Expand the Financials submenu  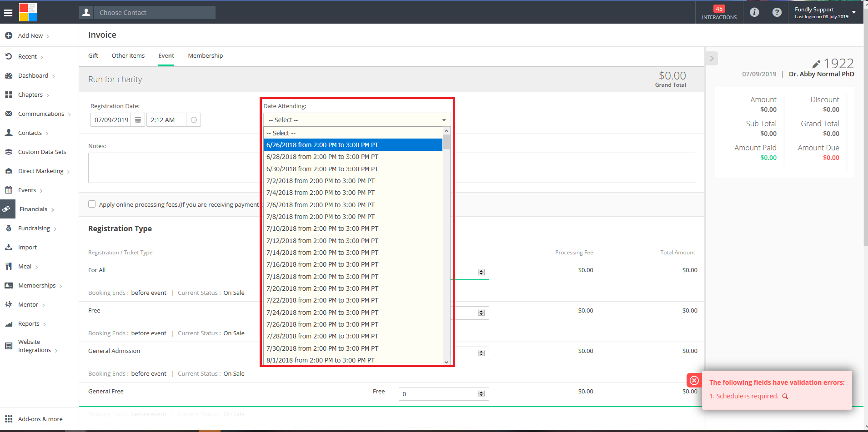click(x=53, y=209)
